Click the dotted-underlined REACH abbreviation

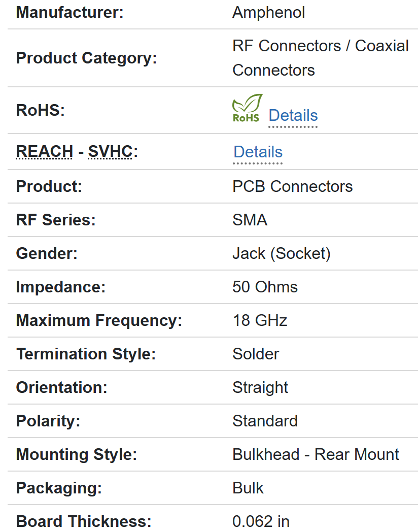coord(45,152)
